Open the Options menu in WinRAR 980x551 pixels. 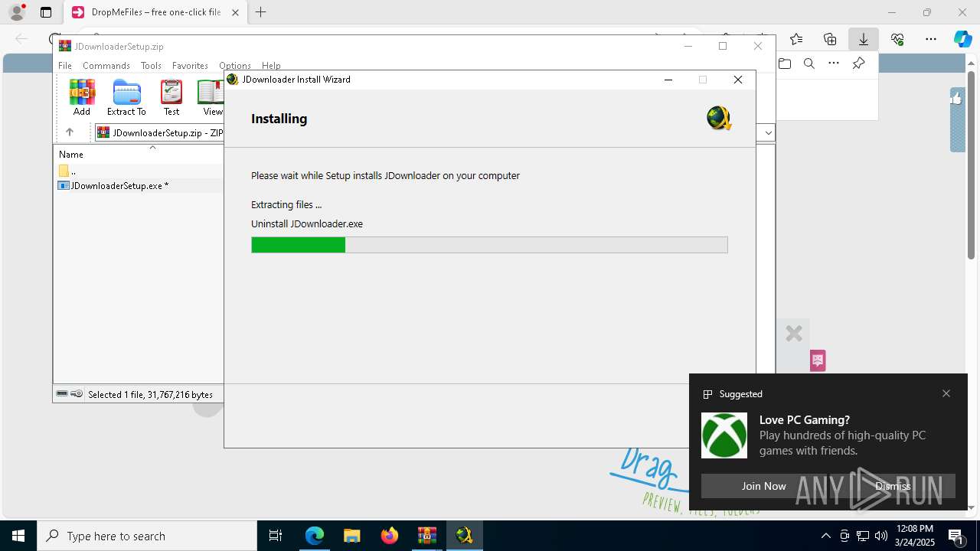[235, 66]
